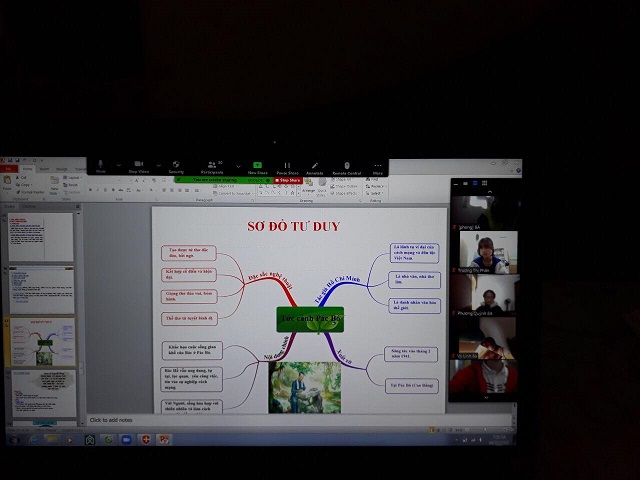
Task: Minimize Zoom video panel strip
Action: 456,183
